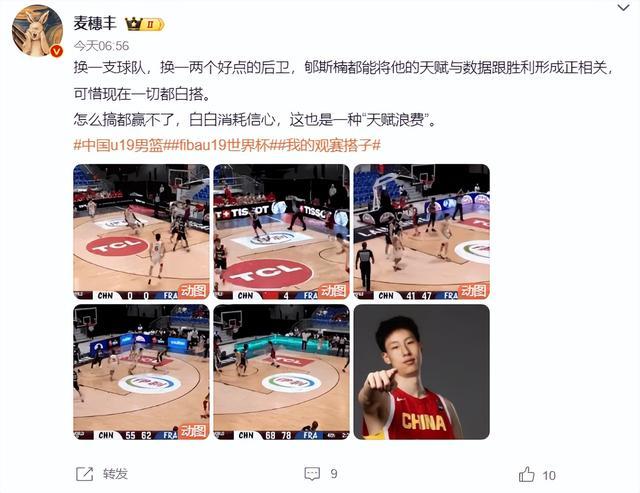Open the 今天06:56 timestamp link
The image size is (640, 493).
[101, 46]
